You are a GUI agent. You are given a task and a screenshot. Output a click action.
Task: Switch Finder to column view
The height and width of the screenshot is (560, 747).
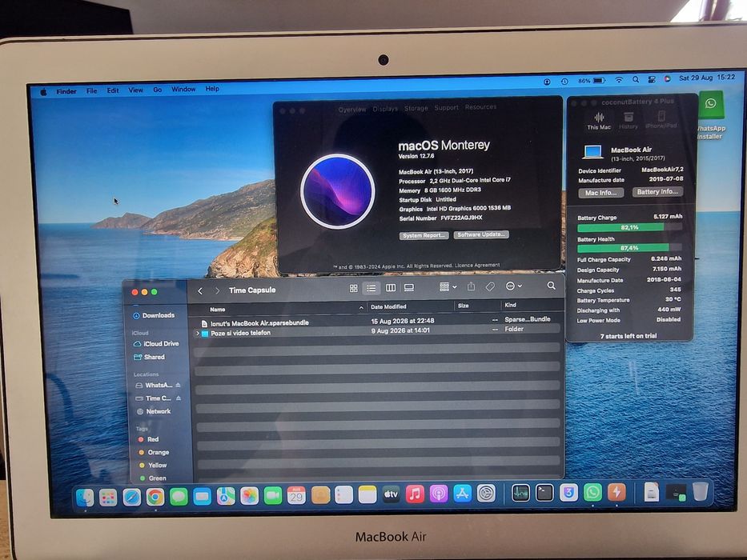click(x=391, y=288)
